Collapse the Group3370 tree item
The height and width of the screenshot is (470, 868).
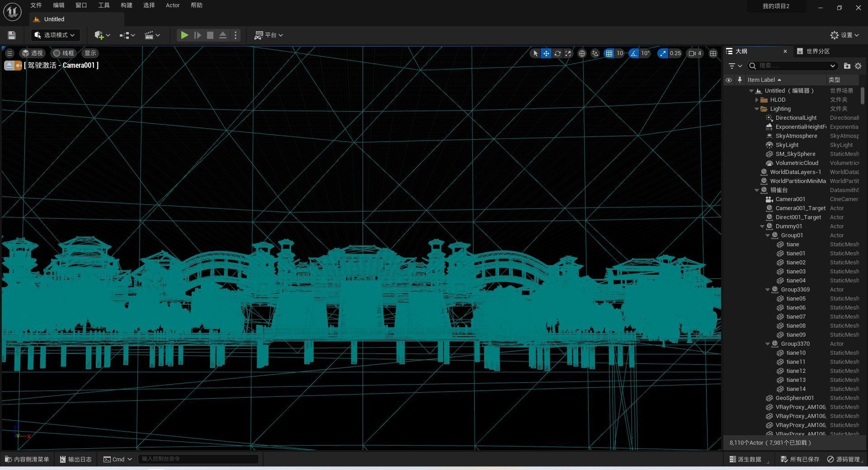(x=767, y=343)
